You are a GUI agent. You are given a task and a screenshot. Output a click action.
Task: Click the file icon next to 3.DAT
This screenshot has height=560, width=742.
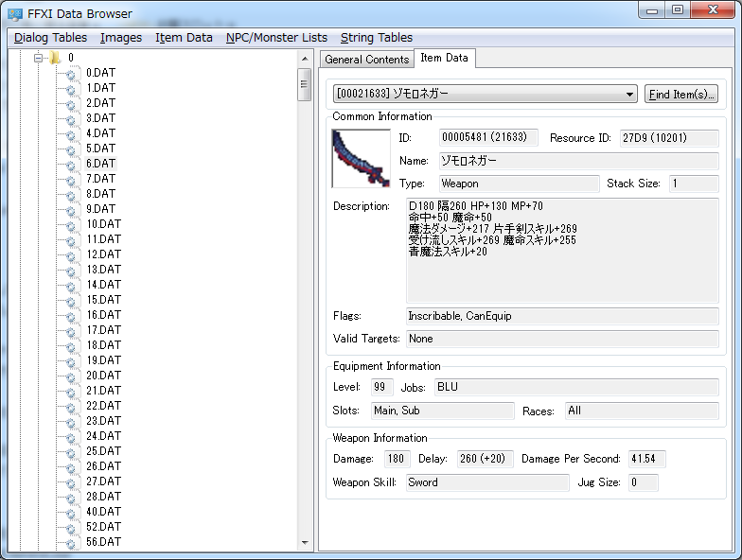[x=71, y=119]
